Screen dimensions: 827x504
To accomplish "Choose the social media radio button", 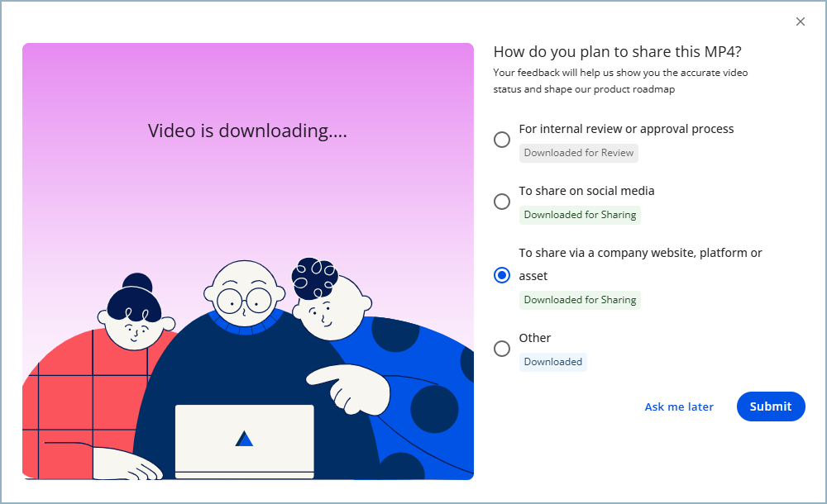I will [x=502, y=202].
